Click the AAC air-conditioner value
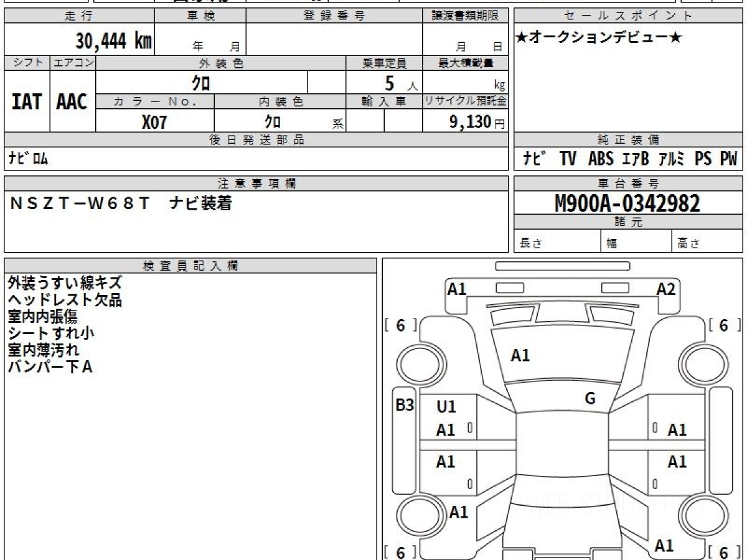Screen dimensions: 747x560 pyautogui.click(x=72, y=101)
